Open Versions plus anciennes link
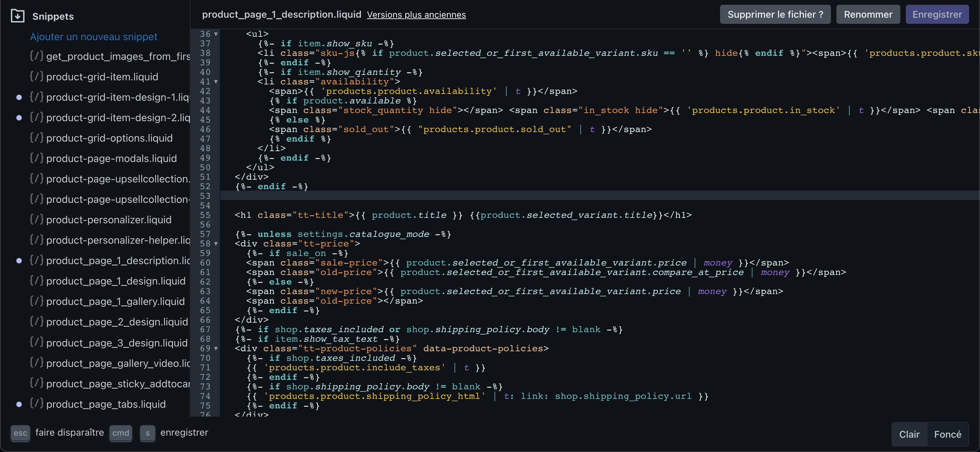This screenshot has height=452, width=980. pyautogui.click(x=416, y=14)
